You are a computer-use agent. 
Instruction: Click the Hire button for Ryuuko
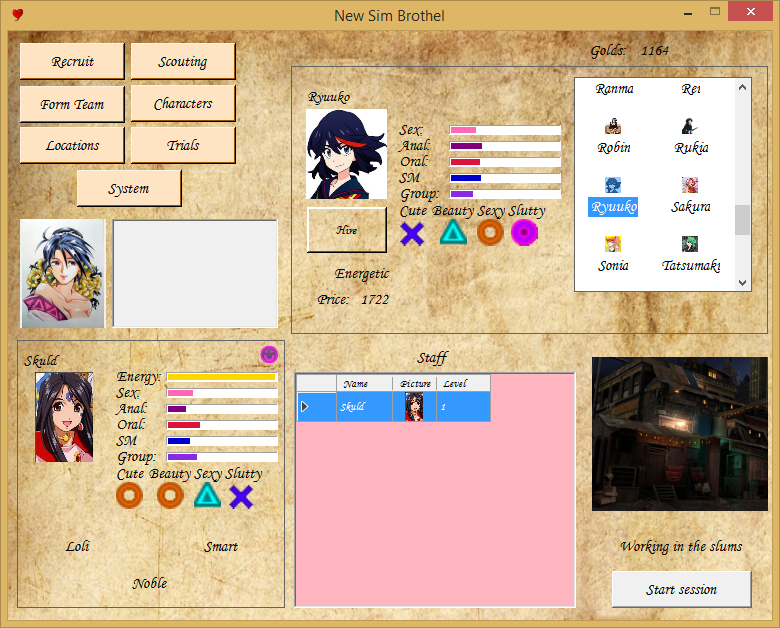pos(347,230)
